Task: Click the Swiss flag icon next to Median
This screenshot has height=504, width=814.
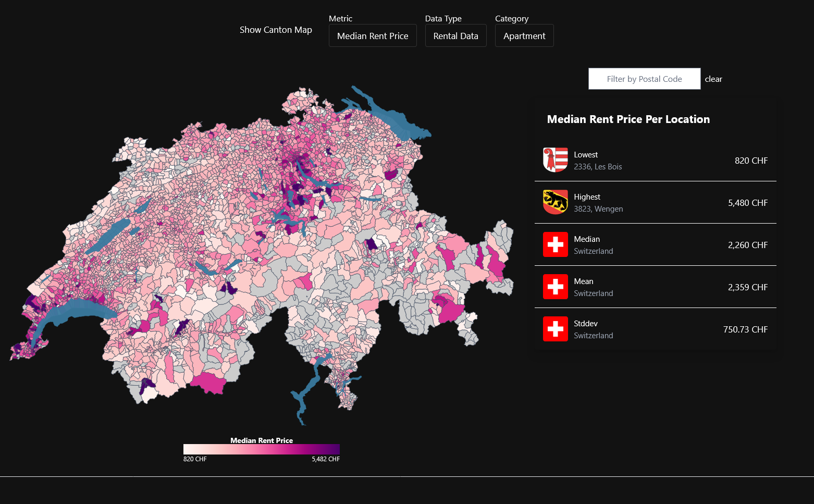Action: click(555, 244)
